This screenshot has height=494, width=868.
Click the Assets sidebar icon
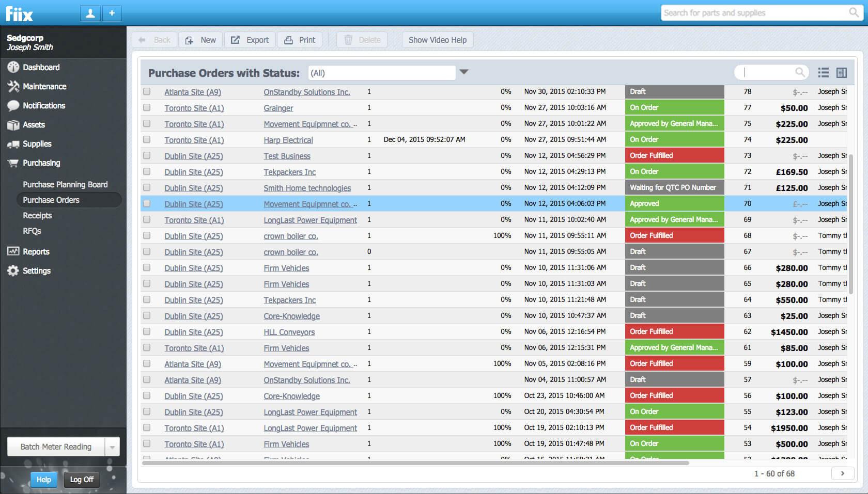(13, 124)
